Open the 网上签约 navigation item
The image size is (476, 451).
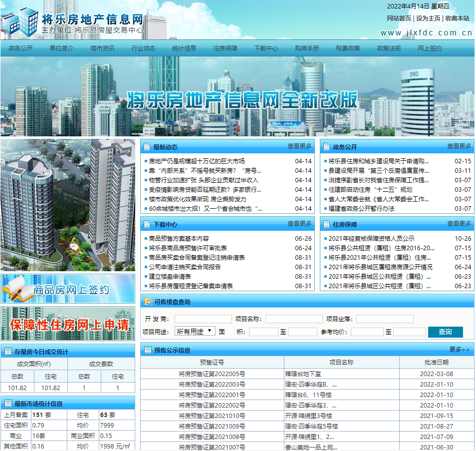click(430, 48)
